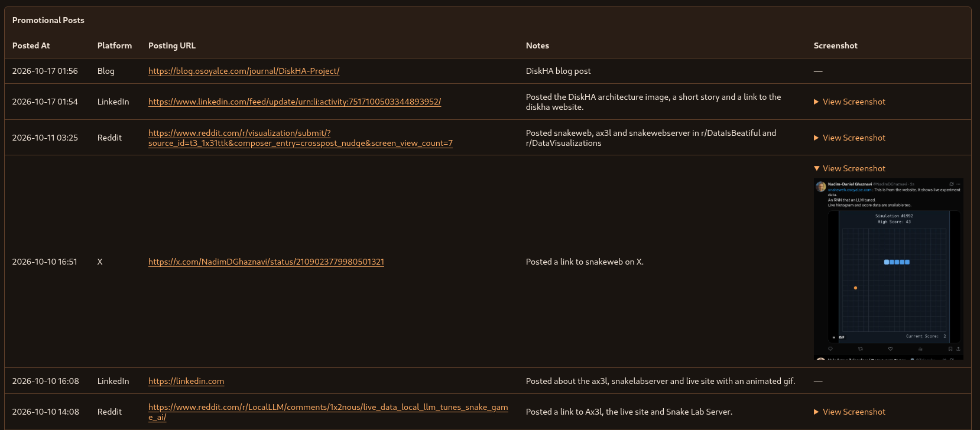
Task: Click Reddit platform cell in 14:08 row
Action: 109,412
